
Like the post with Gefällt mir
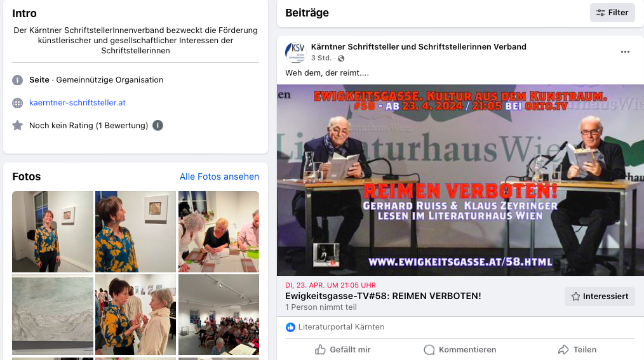pos(342,350)
